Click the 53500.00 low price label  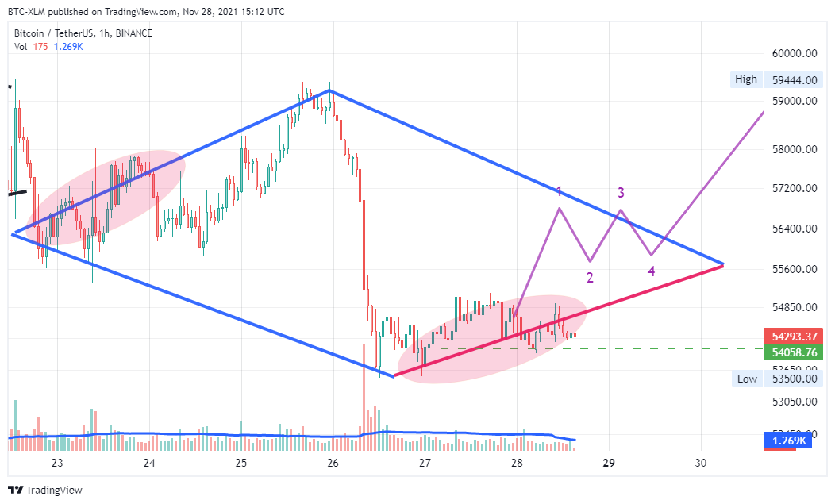click(x=794, y=379)
